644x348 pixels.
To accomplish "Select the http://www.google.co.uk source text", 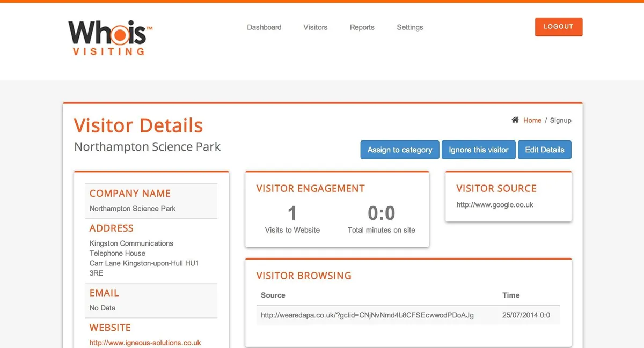I will pyautogui.click(x=495, y=205).
